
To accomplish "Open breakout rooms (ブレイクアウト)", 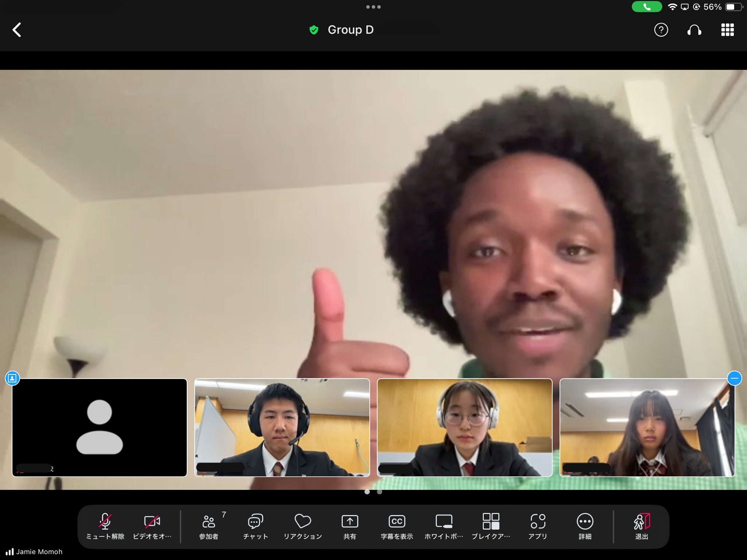I will point(491,526).
